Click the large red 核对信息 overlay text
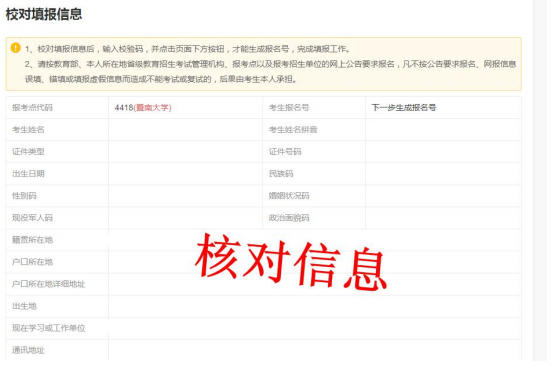 coord(291,262)
